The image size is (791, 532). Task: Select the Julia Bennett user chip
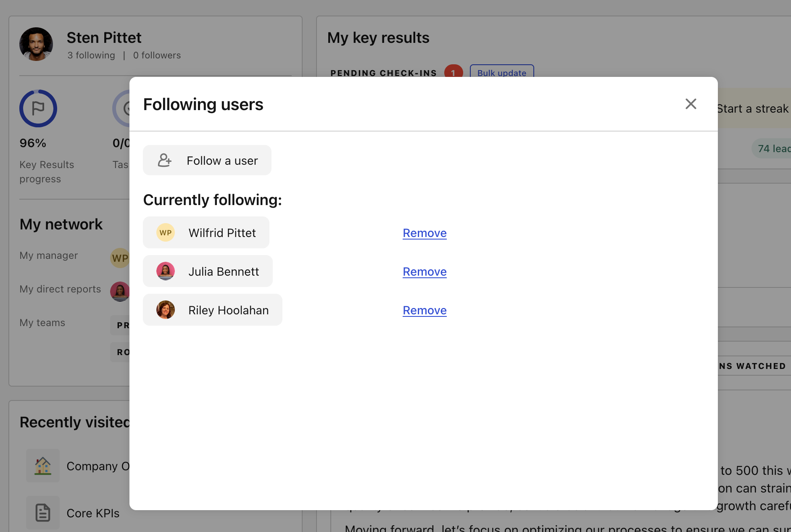208,271
